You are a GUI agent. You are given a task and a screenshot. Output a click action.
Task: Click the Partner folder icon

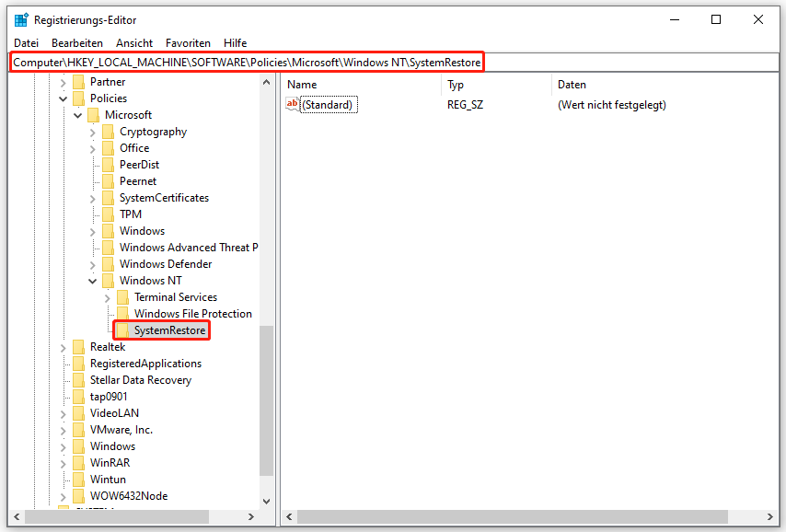click(x=78, y=82)
